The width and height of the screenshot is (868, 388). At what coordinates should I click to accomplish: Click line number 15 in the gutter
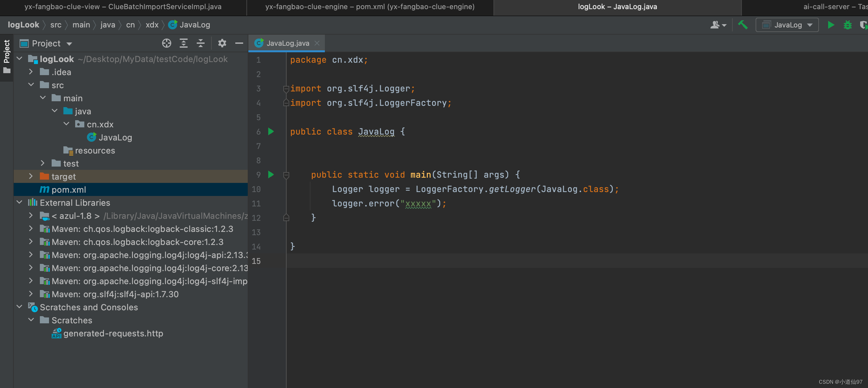pos(256,261)
